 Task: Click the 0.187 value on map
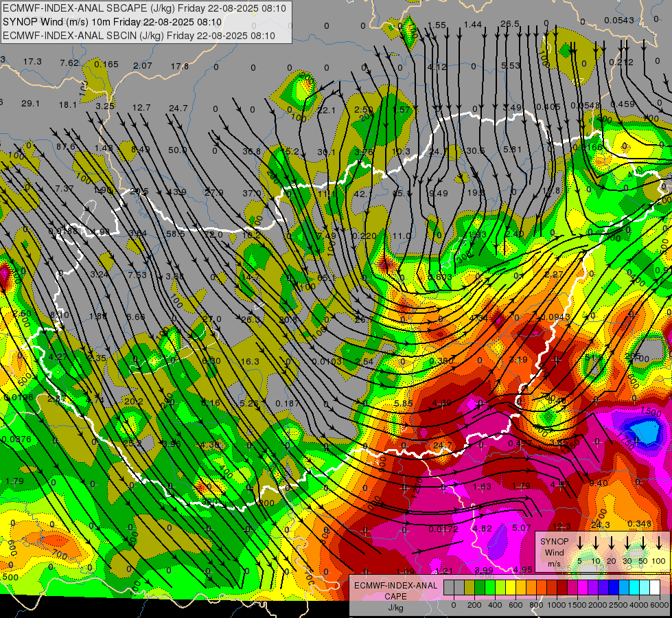click(288, 404)
